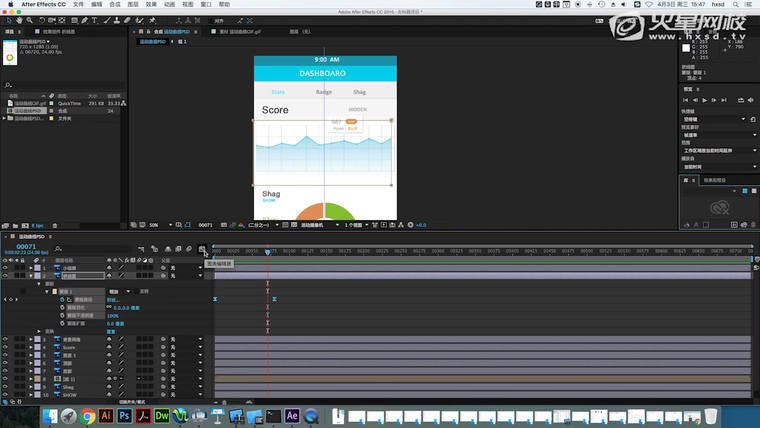Open the 效果 menu in menu bar
The width and height of the screenshot is (760, 428).
(150, 5)
